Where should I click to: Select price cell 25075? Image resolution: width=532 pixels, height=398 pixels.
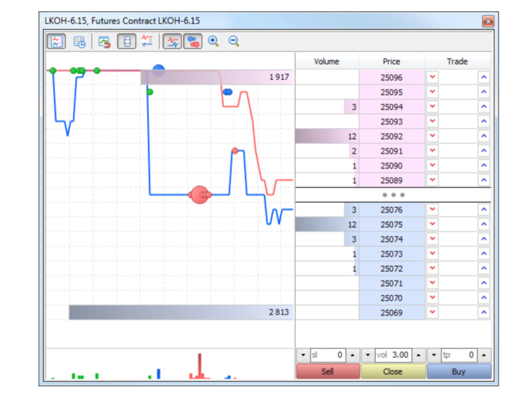click(392, 224)
